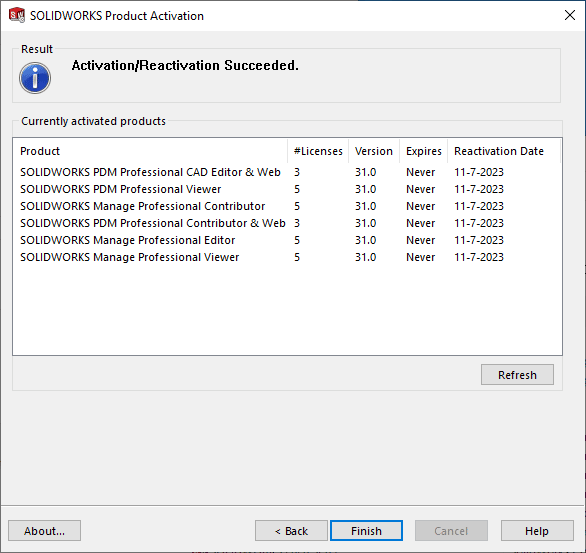Open the About... dialog

44,531
